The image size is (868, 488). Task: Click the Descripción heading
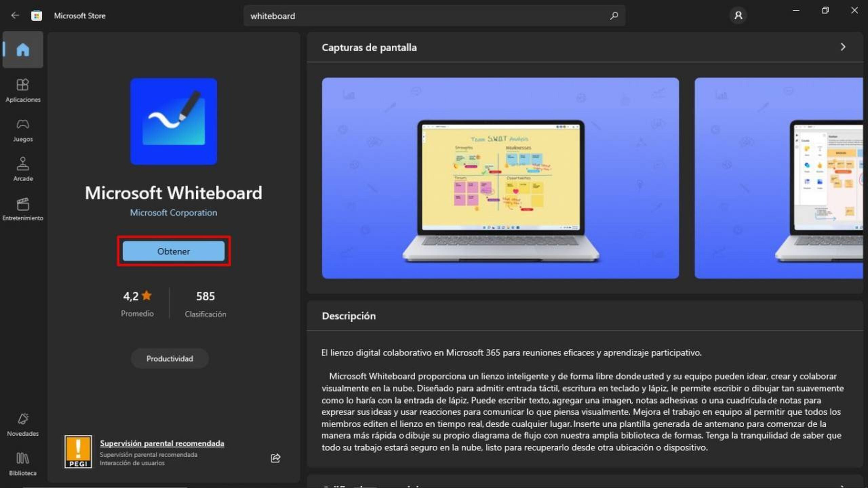click(349, 316)
